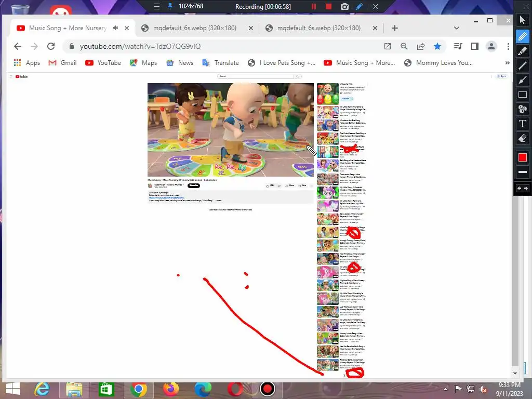Open Mommy Loves You bookmark
The height and width of the screenshot is (399, 532).
438,63
